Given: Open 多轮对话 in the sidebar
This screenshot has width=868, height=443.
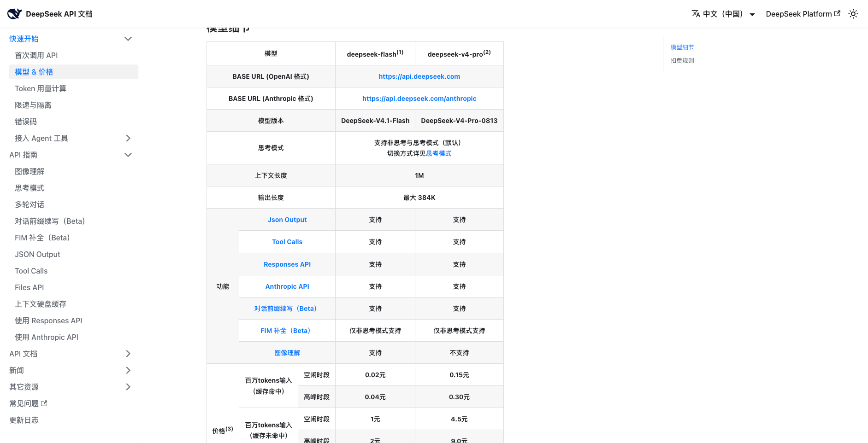Looking at the screenshot, I should click(x=30, y=204).
